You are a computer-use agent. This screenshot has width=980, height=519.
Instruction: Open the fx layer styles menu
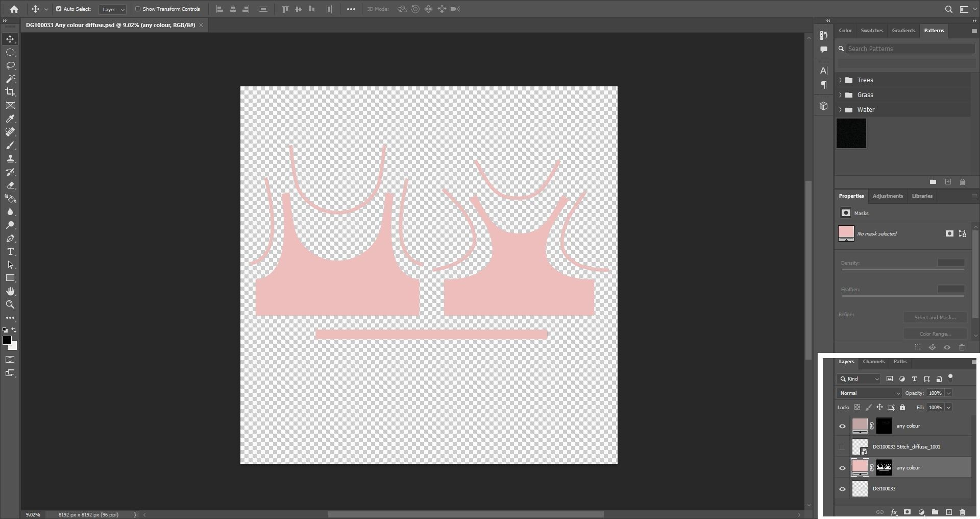click(894, 512)
